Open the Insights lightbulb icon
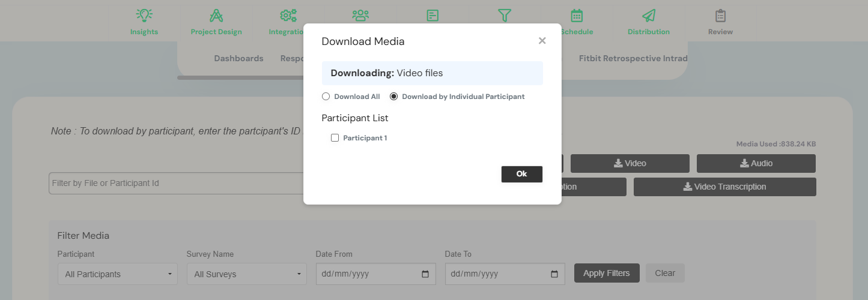The width and height of the screenshot is (868, 300). 144,16
